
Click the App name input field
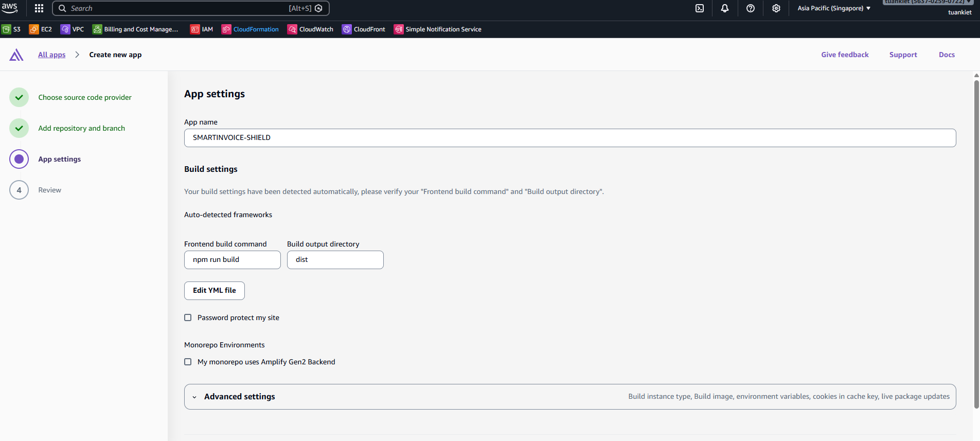(569, 138)
